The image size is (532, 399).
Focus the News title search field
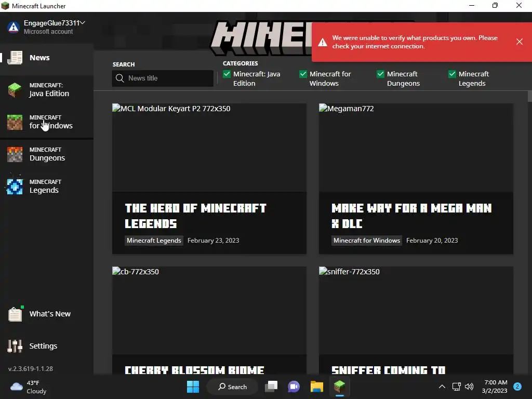tap(163, 78)
